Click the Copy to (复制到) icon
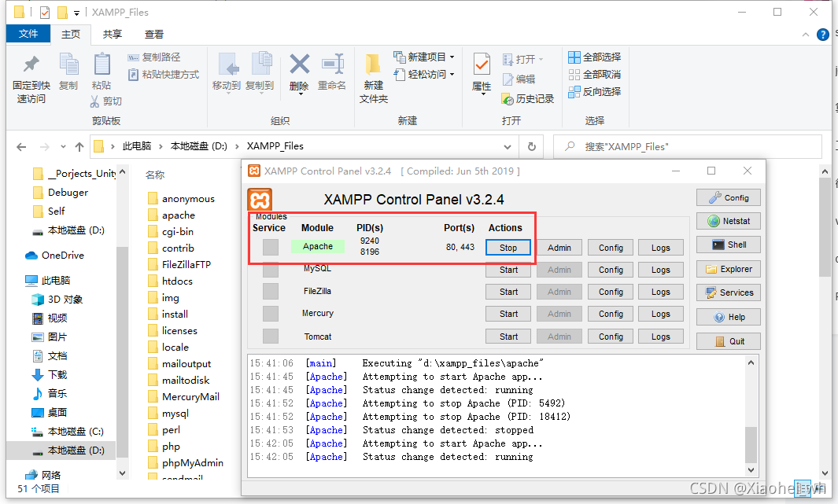 click(260, 64)
